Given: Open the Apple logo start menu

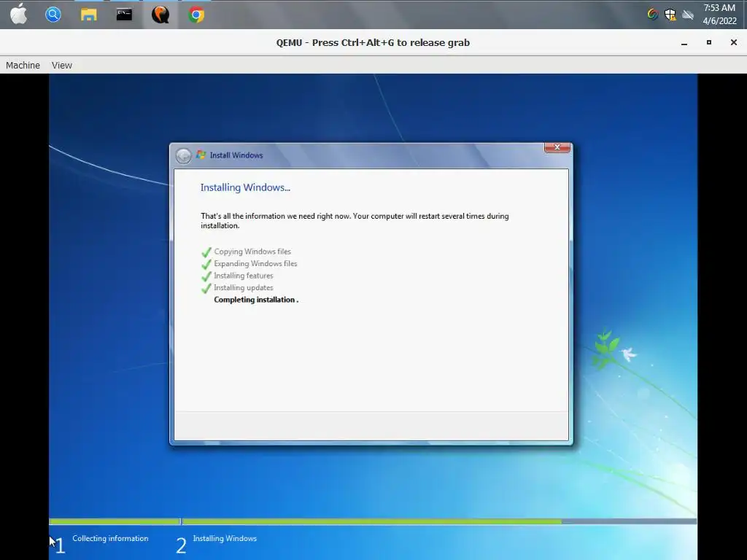Looking at the screenshot, I should tap(18, 15).
